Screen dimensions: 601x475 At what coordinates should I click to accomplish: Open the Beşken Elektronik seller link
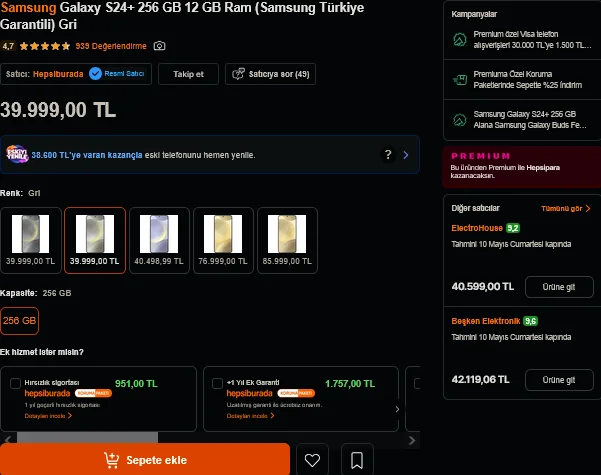pyautogui.click(x=486, y=321)
